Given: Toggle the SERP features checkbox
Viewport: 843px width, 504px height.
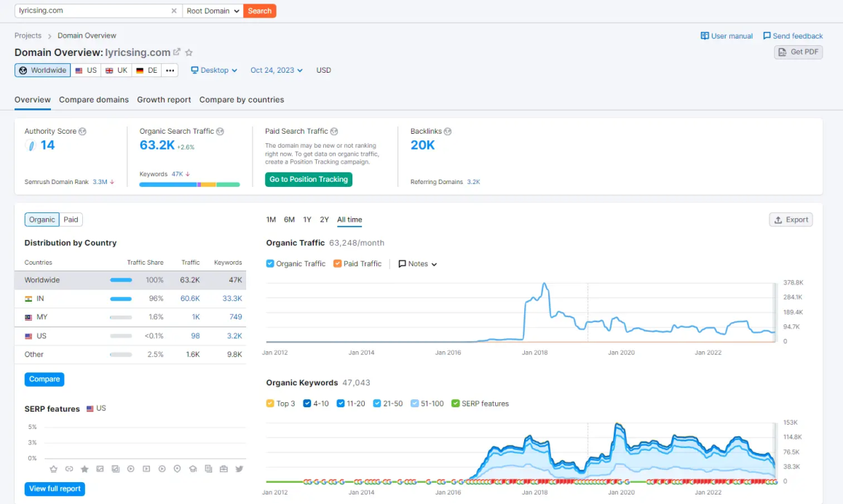Looking at the screenshot, I should 456,404.
